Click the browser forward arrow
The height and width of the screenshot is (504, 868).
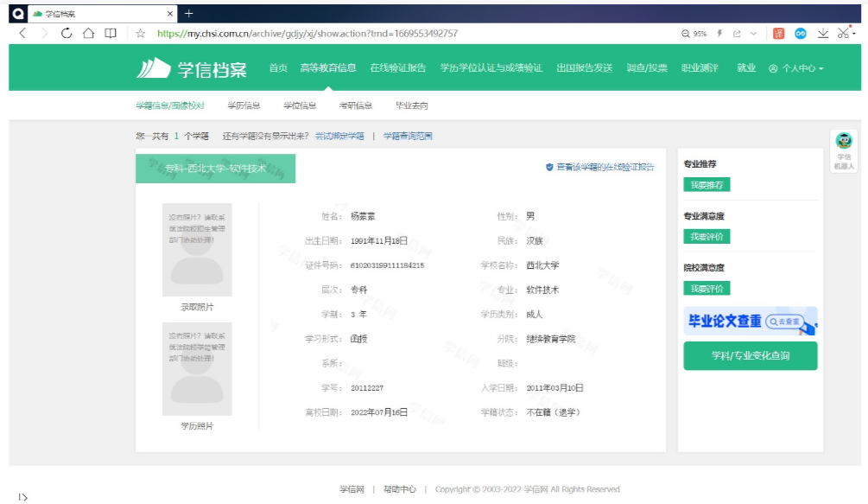[44, 33]
